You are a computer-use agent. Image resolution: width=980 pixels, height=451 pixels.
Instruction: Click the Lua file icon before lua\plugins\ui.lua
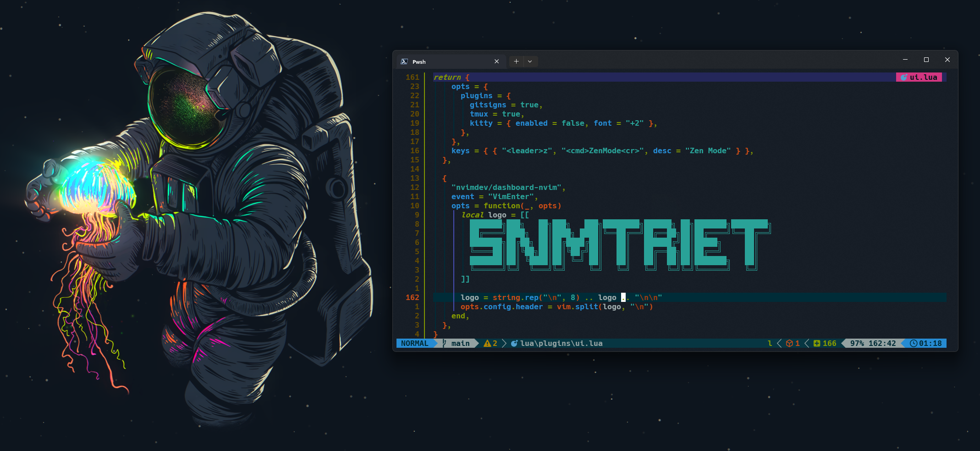[514, 343]
